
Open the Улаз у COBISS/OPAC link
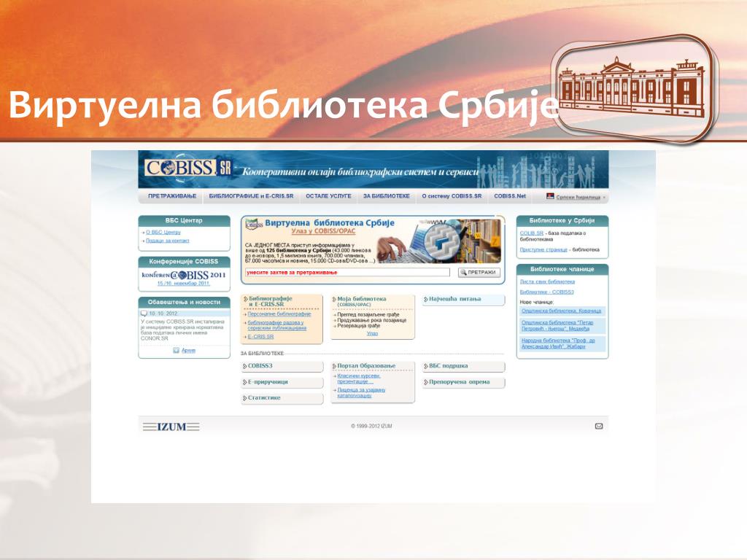tap(323, 231)
